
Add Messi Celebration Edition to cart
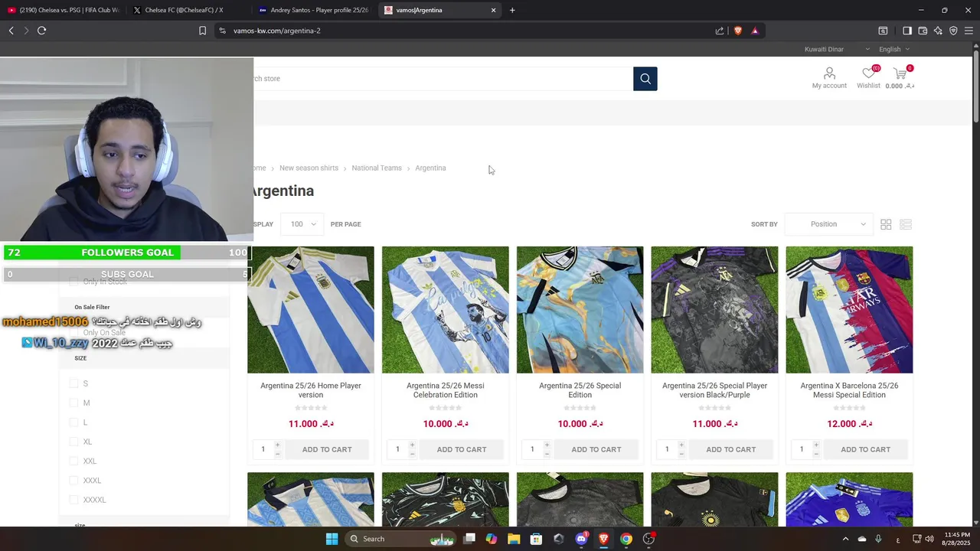[x=462, y=449]
